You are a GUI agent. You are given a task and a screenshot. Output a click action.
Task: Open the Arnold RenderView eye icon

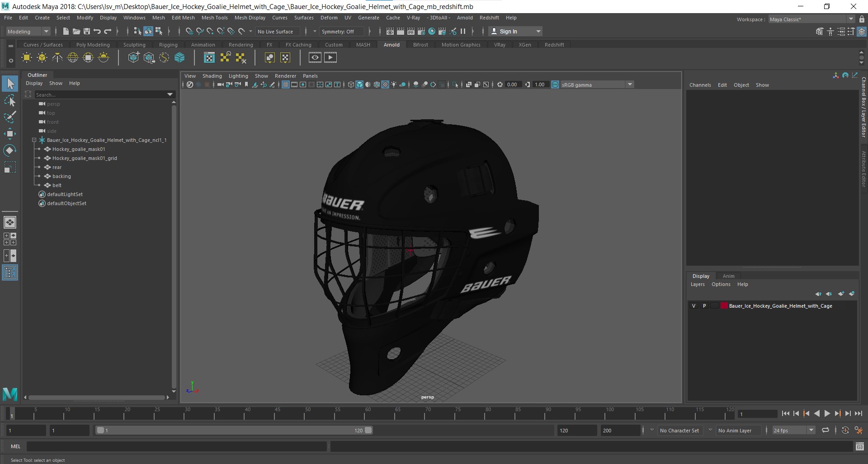[x=315, y=57]
